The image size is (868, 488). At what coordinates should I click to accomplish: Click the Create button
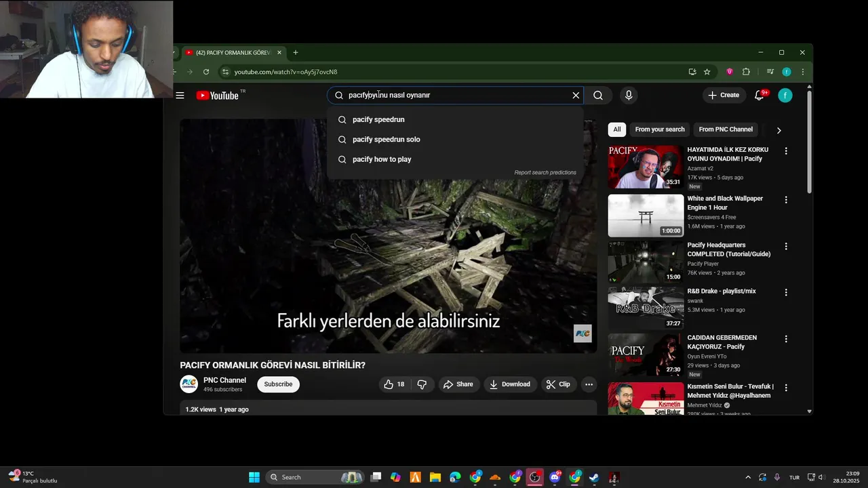point(724,96)
